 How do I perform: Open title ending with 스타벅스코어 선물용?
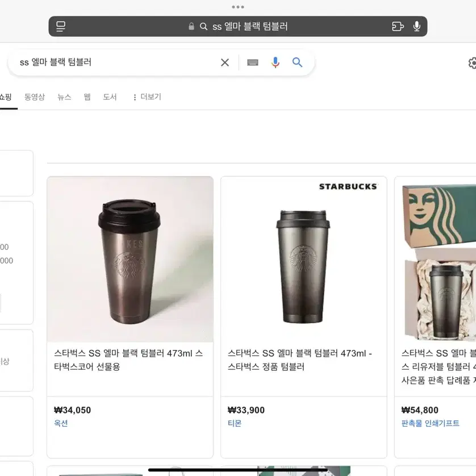click(x=128, y=360)
